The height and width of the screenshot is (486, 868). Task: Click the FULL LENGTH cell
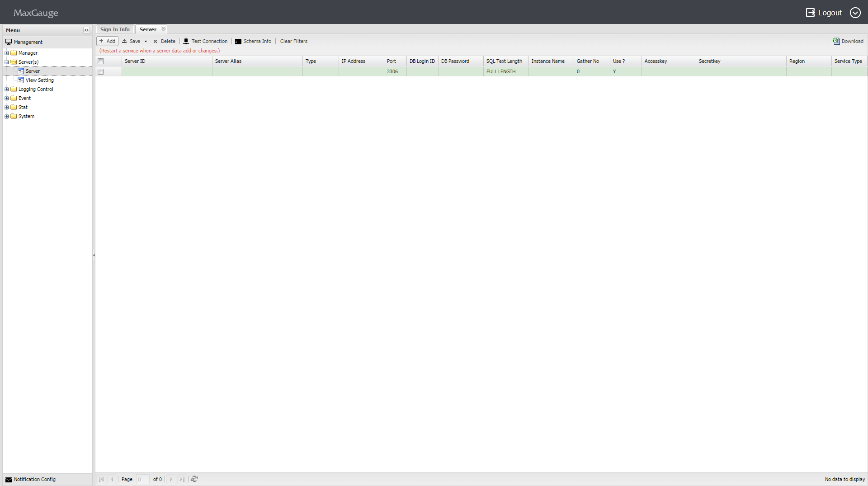click(x=506, y=71)
